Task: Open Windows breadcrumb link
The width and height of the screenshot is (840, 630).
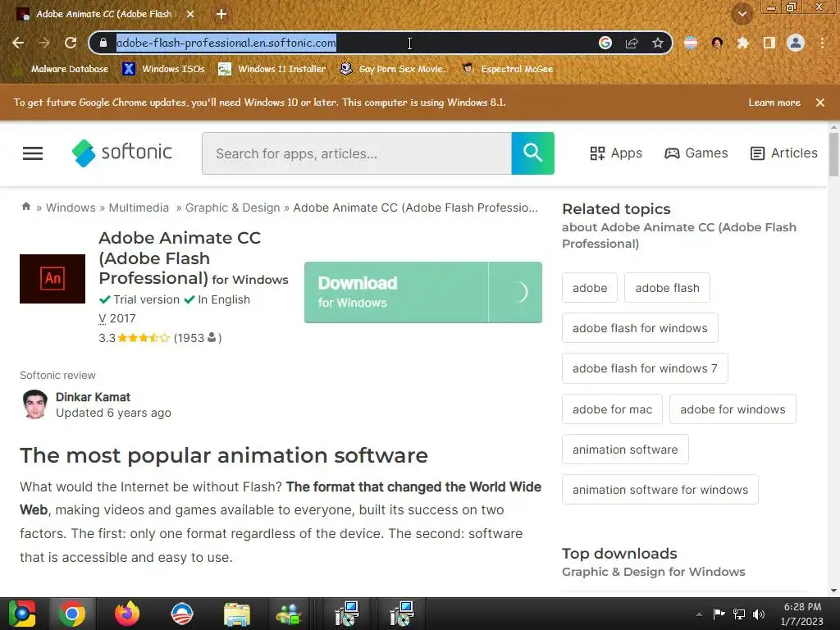Action: pyautogui.click(x=71, y=208)
